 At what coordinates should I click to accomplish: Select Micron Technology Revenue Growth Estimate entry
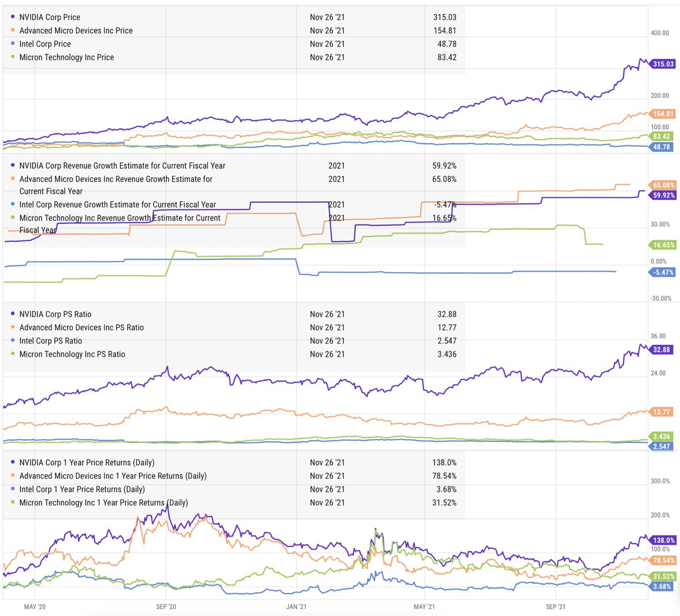click(x=120, y=223)
